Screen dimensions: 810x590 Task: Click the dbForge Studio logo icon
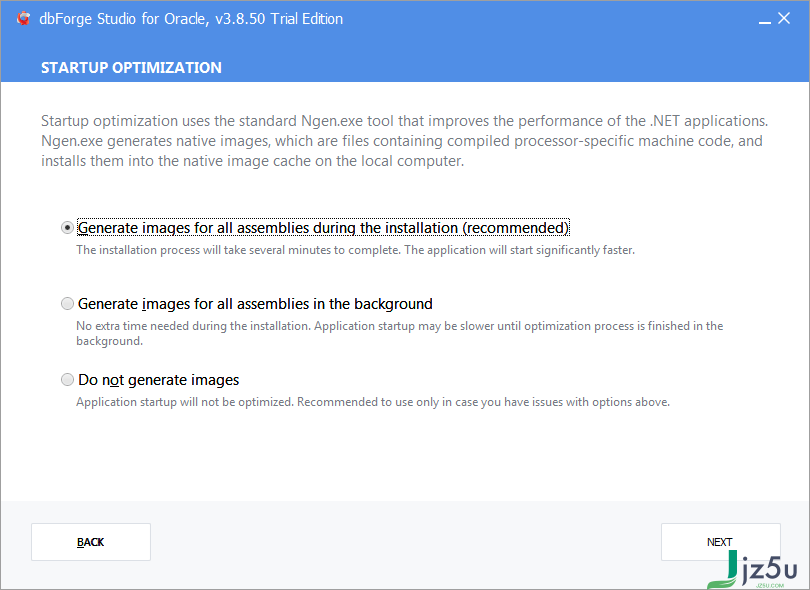point(23,19)
